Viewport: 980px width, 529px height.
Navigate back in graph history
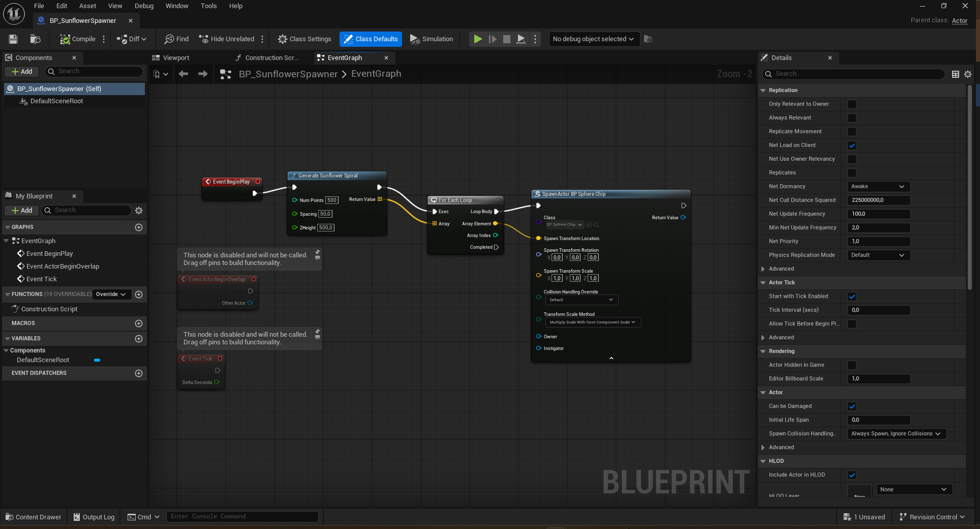coord(183,74)
